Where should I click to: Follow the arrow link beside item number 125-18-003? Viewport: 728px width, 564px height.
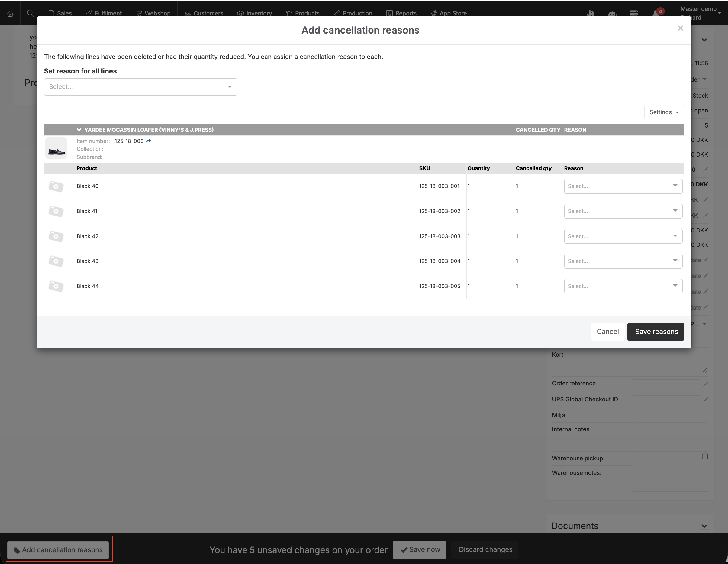point(149,141)
